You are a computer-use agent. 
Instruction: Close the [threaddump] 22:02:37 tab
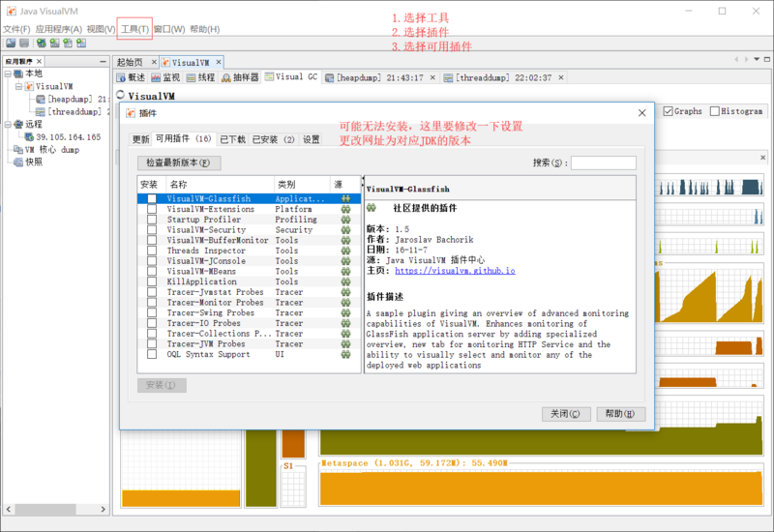561,77
